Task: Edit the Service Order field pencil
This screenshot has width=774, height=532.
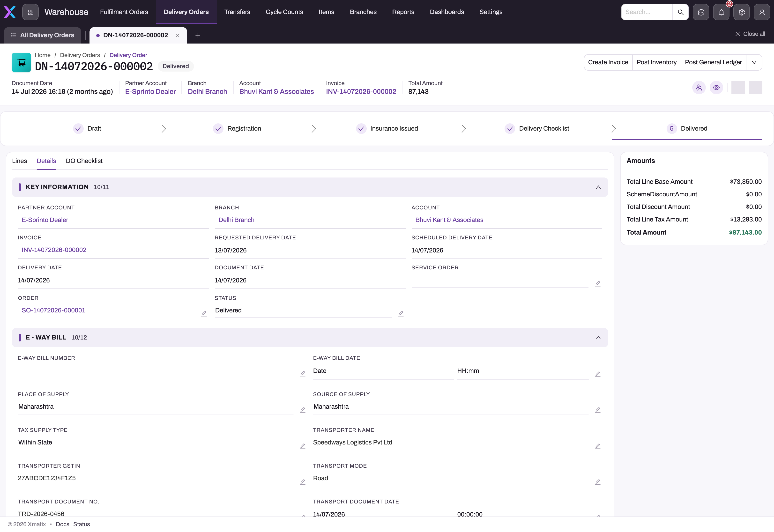Action: (597, 284)
